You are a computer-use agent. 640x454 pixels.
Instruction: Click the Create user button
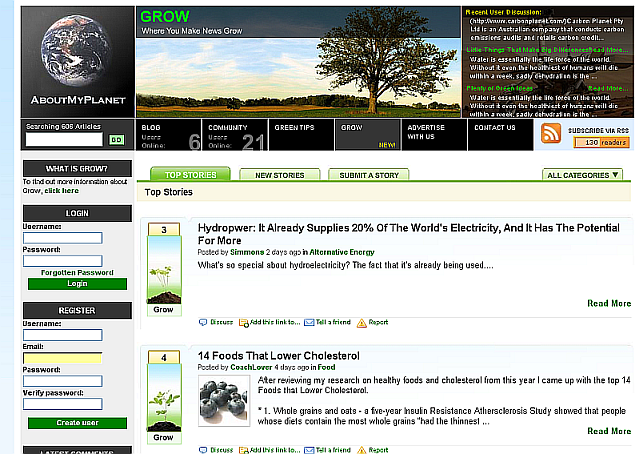78,423
